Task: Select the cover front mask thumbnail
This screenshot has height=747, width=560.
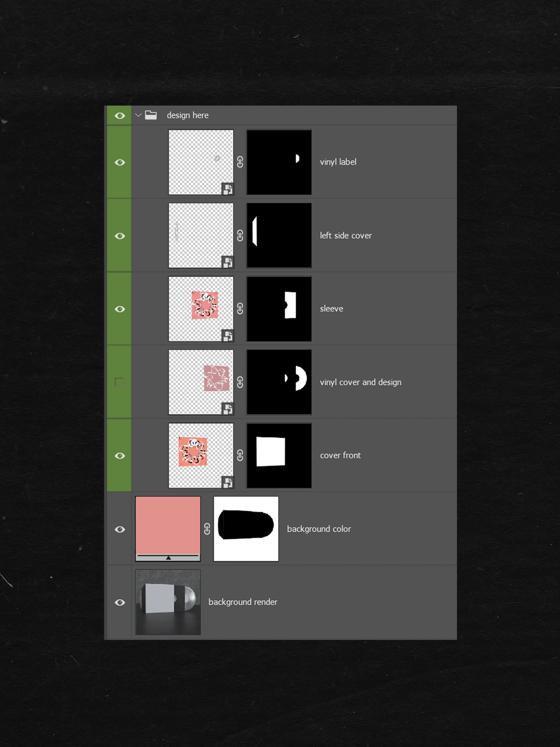Action: 279,456
